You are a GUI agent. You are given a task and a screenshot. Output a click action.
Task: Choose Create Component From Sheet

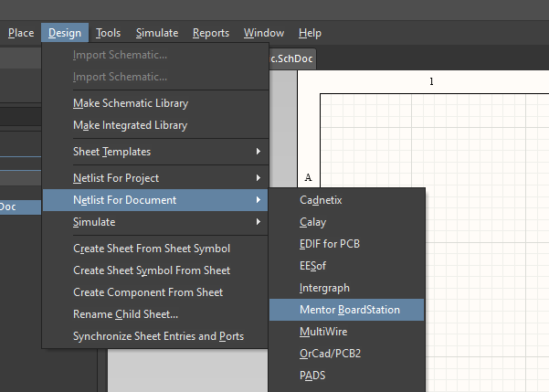point(155,292)
